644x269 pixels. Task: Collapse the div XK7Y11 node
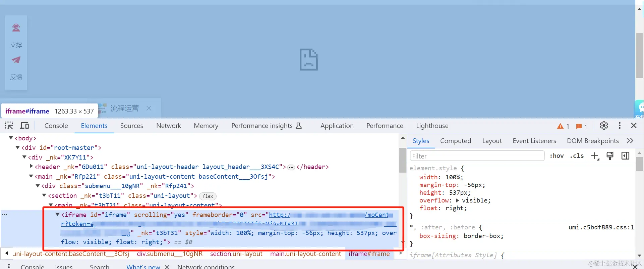tap(24, 157)
